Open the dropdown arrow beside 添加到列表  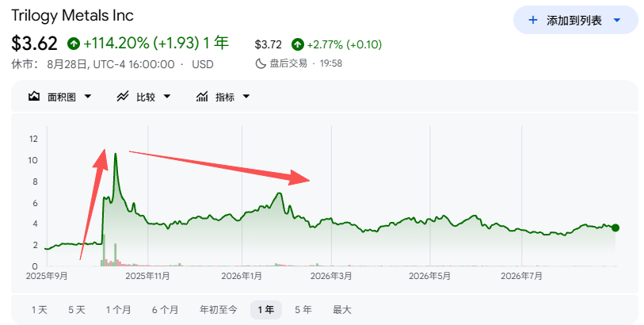617,20
